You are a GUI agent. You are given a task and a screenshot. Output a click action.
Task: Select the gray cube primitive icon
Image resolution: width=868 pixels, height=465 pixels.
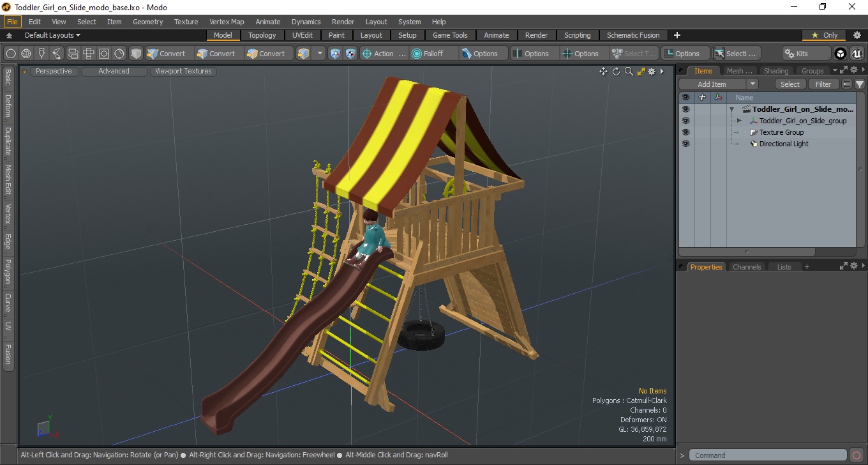point(136,54)
